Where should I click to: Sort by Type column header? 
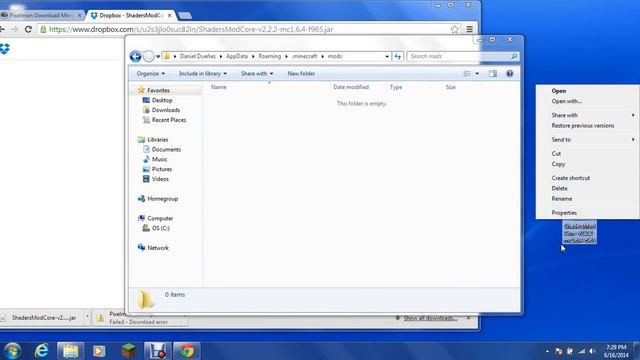coord(396,87)
